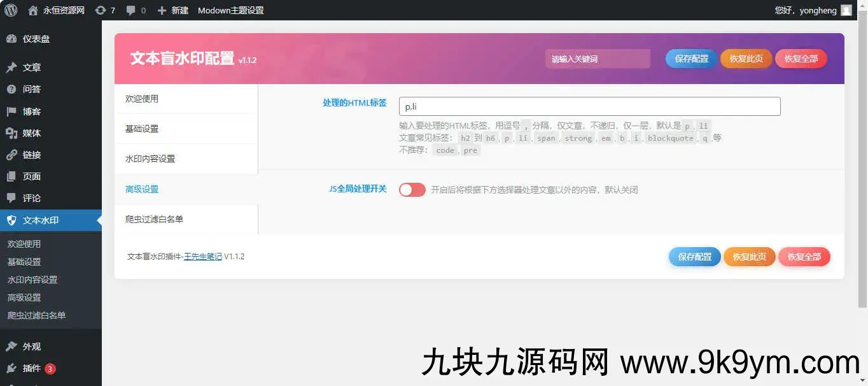The height and width of the screenshot is (386, 868).
Task: Click the bottom 恢复全部 button
Action: [804, 257]
